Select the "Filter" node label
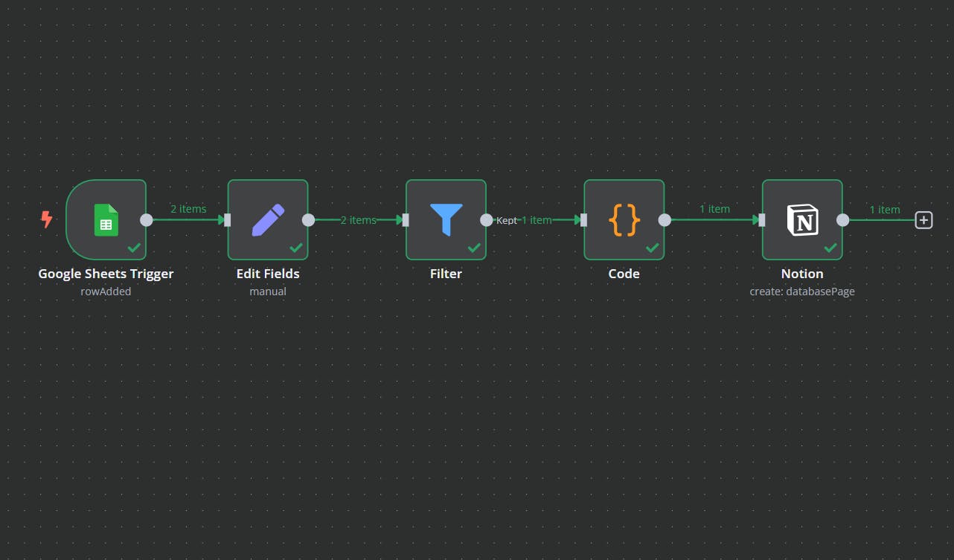954x560 pixels. (x=446, y=274)
